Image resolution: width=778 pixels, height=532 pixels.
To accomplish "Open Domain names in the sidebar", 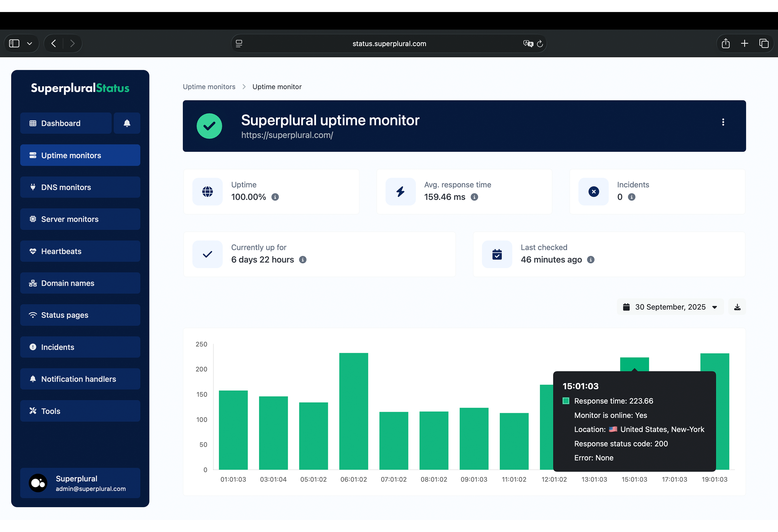I will pos(80,283).
